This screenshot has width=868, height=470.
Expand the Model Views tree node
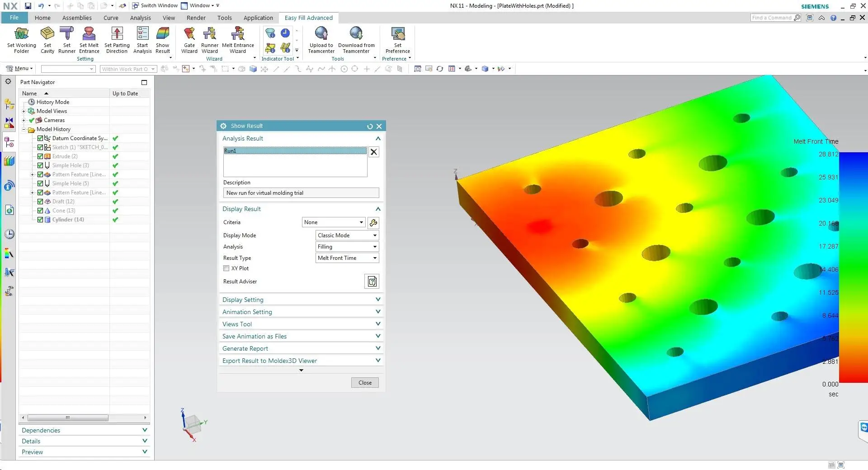coord(24,111)
